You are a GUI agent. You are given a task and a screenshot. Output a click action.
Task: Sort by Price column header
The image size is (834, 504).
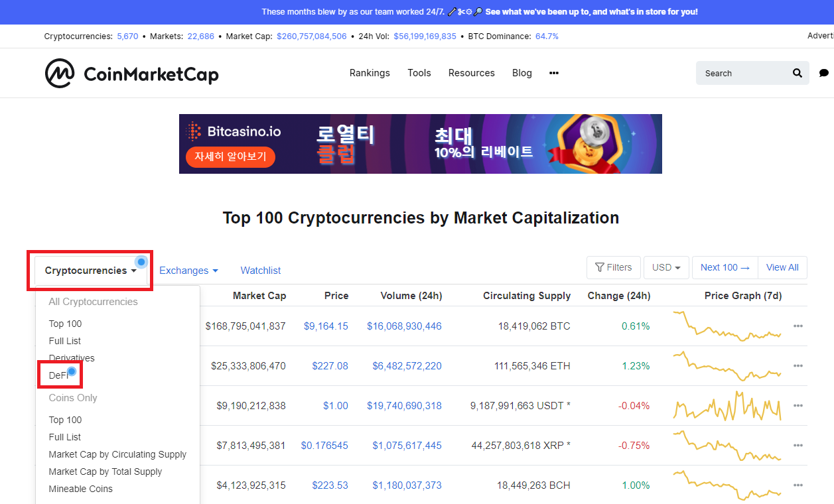coord(336,296)
